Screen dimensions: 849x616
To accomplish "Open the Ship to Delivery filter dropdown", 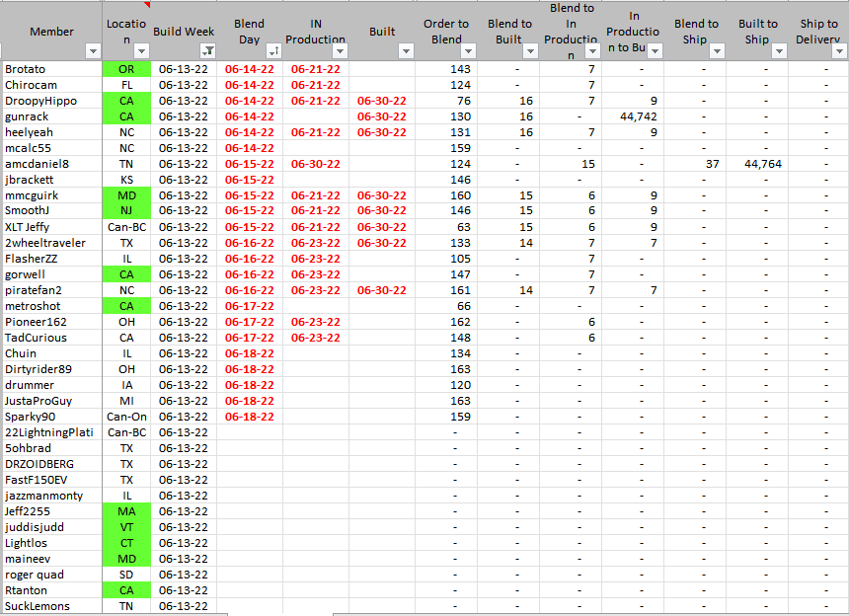I will (x=840, y=50).
